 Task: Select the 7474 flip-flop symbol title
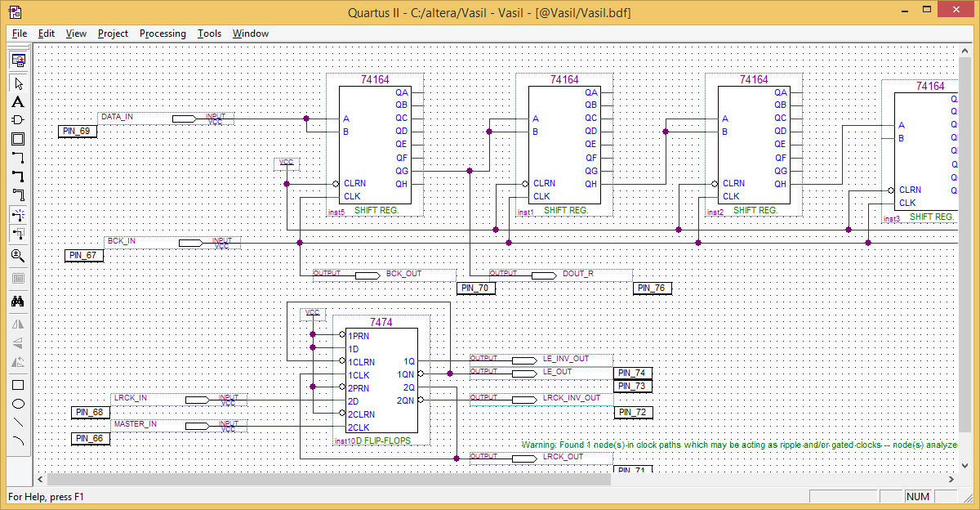pos(381,323)
